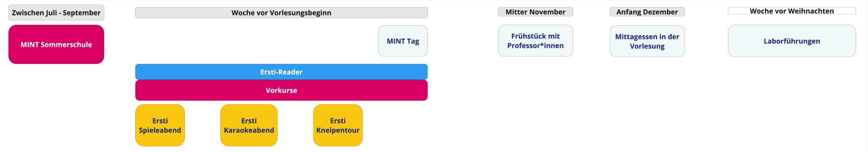Select the blue timeline bar
This screenshot has width=868, height=152.
(281, 72)
